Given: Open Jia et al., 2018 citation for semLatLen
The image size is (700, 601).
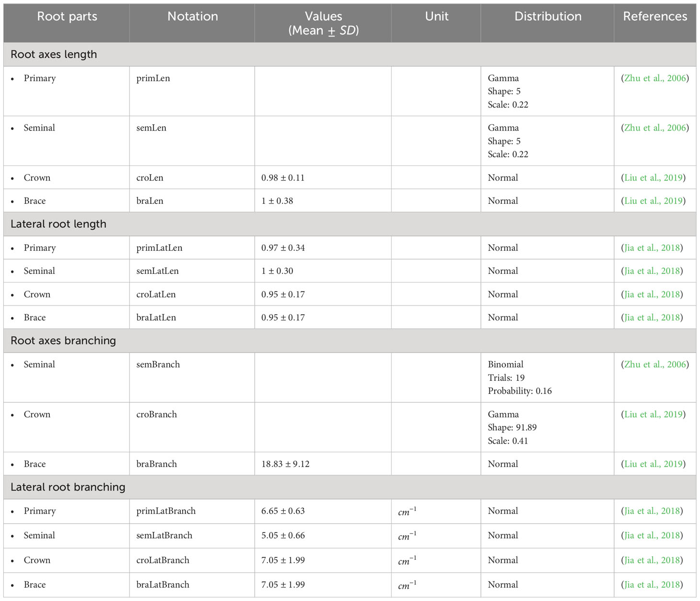Looking at the screenshot, I should pyautogui.click(x=652, y=271).
